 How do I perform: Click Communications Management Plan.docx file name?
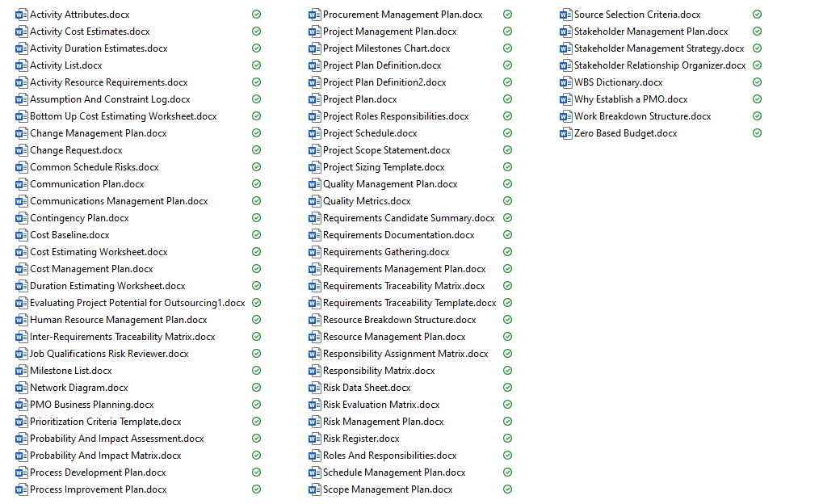click(x=119, y=201)
